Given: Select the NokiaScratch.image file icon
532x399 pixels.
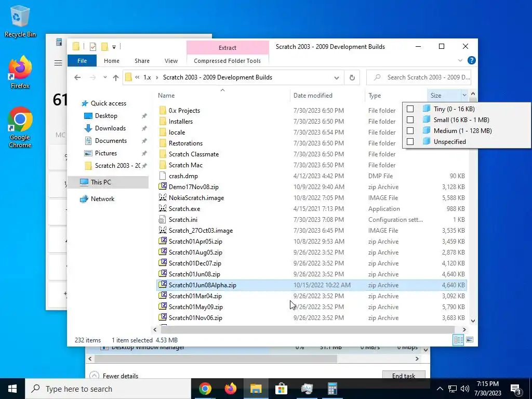Looking at the screenshot, I should click(x=163, y=197).
